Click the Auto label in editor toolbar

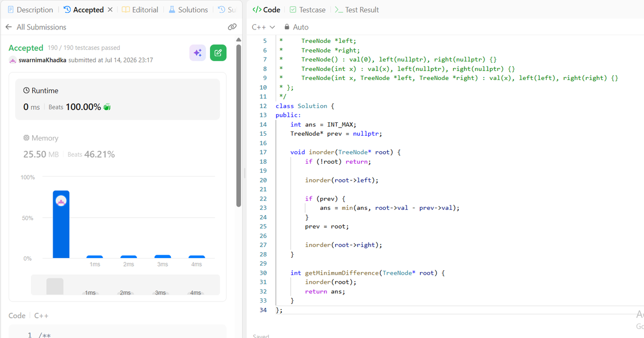(301, 27)
